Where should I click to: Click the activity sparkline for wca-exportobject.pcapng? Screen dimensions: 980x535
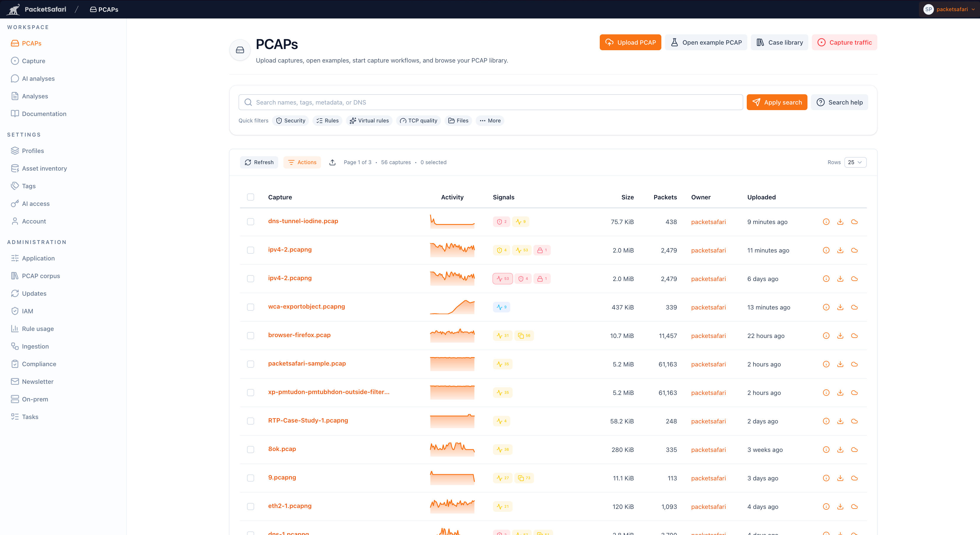coord(452,307)
